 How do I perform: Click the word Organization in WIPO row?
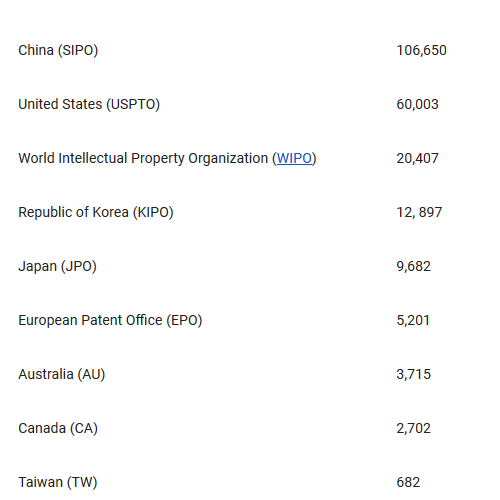click(228, 158)
